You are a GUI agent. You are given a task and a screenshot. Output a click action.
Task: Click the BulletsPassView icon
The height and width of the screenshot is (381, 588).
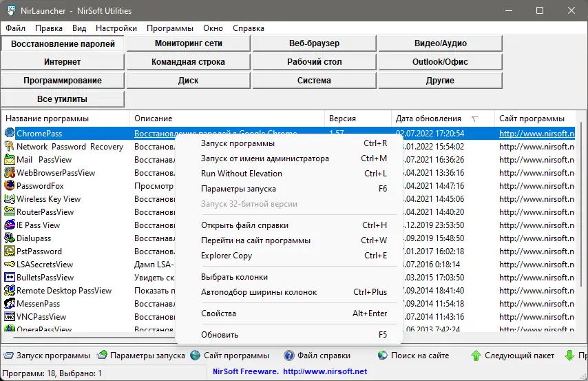coord(10,278)
